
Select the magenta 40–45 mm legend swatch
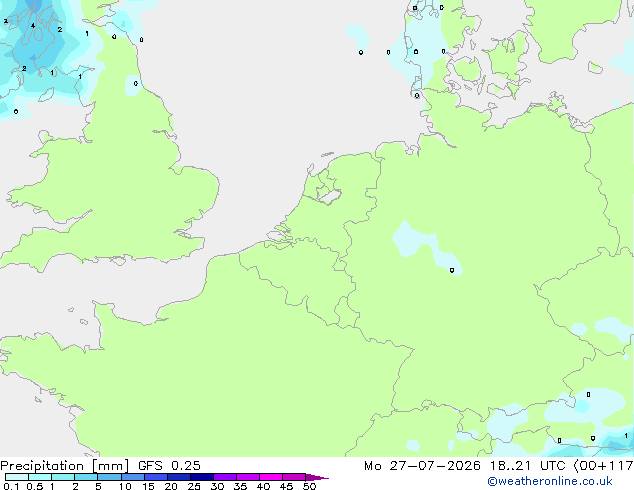pyautogui.click(x=271, y=477)
